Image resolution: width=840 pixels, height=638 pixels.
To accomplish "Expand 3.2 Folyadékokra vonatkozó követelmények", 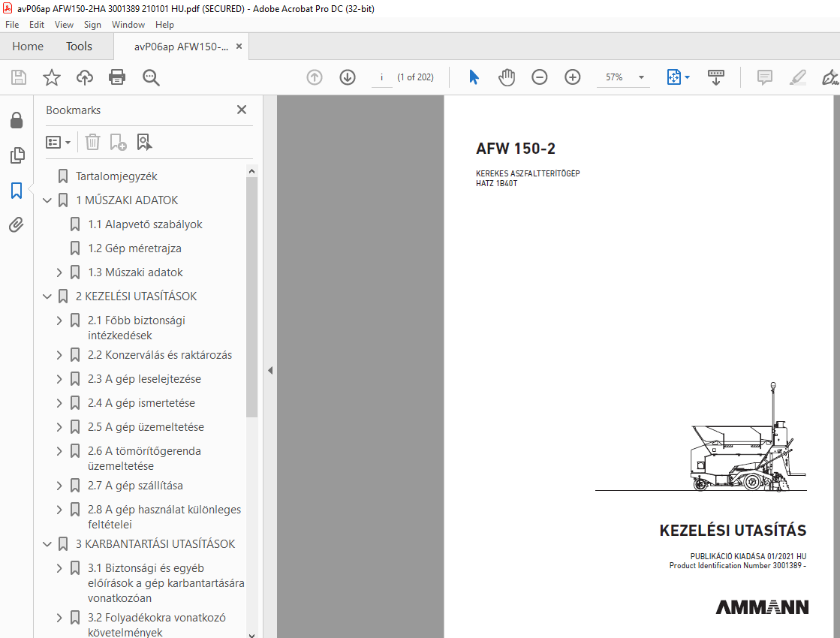I will point(59,618).
